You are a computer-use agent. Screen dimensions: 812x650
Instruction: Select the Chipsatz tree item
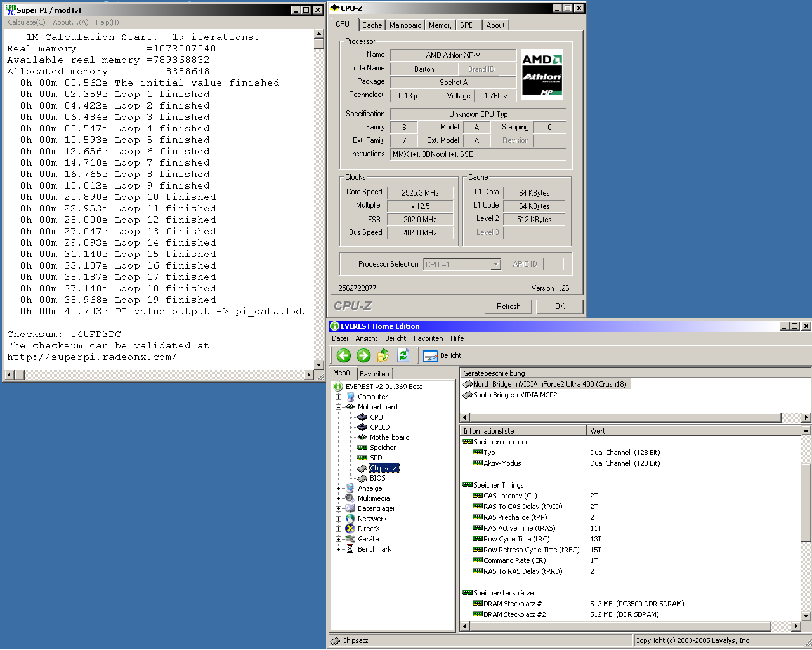[x=384, y=468]
